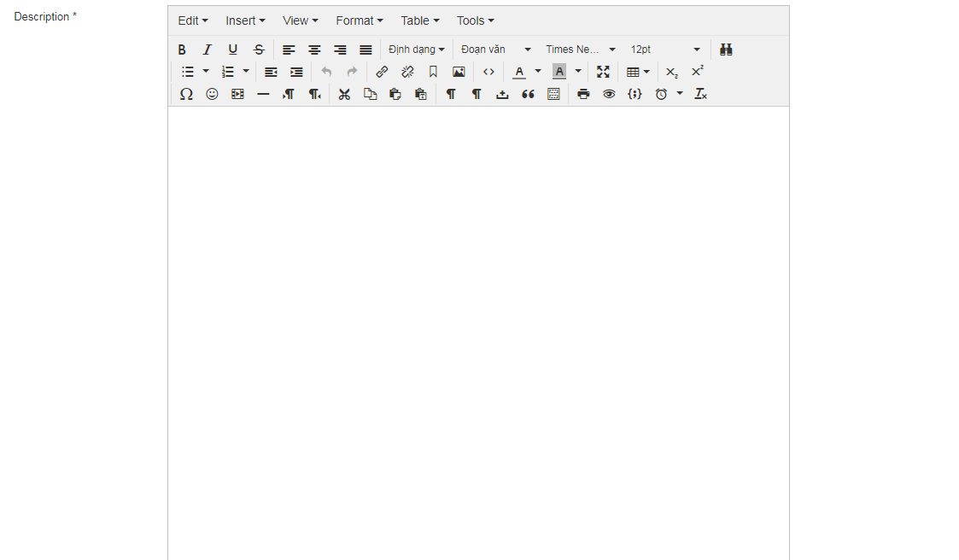Insert a special character (Omega)
The width and height of the screenshot is (959, 560).
pos(186,94)
